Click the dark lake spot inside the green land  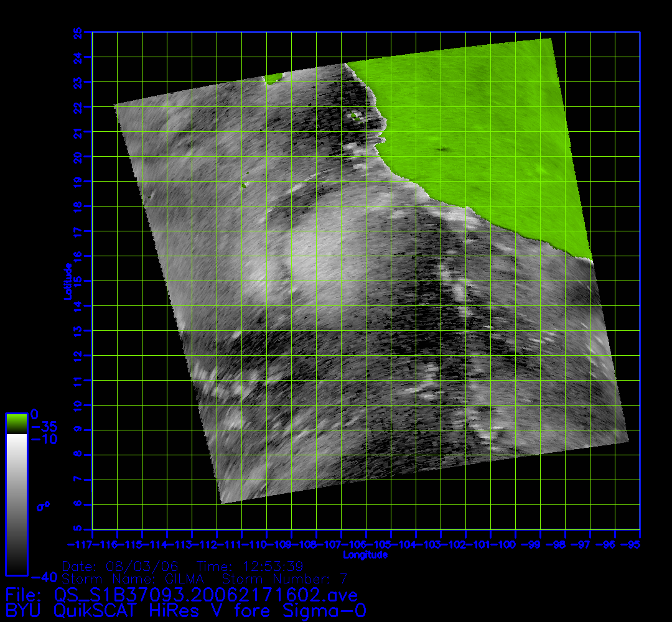pyautogui.click(x=443, y=149)
